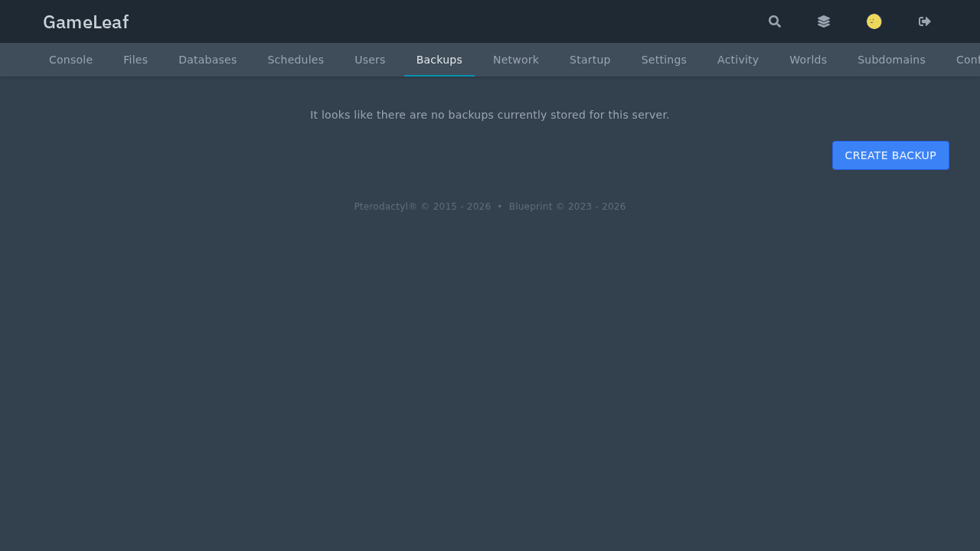980x551 pixels.
Task: Select the Schedules tab
Action: point(296,60)
